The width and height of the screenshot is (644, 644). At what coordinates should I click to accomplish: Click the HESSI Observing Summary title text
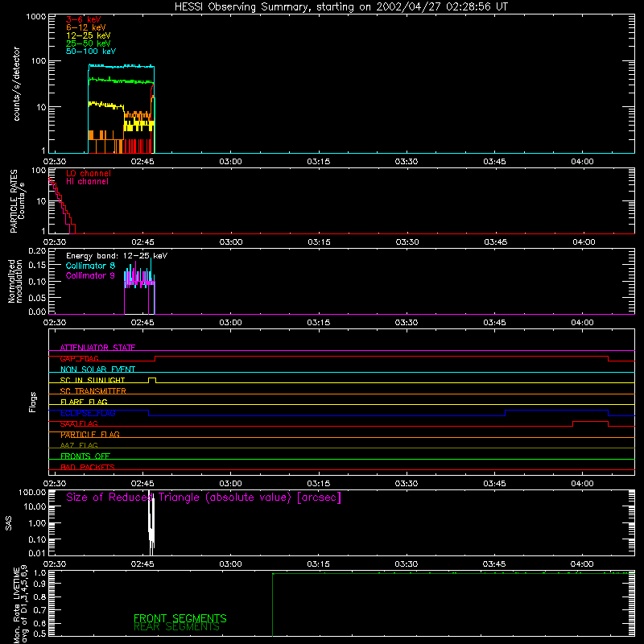[x=341, y=7]
